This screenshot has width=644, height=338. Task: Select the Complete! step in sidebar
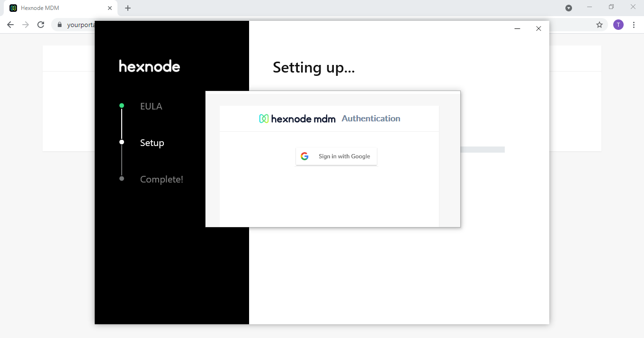pyautogui.click(x=161, y=179)
